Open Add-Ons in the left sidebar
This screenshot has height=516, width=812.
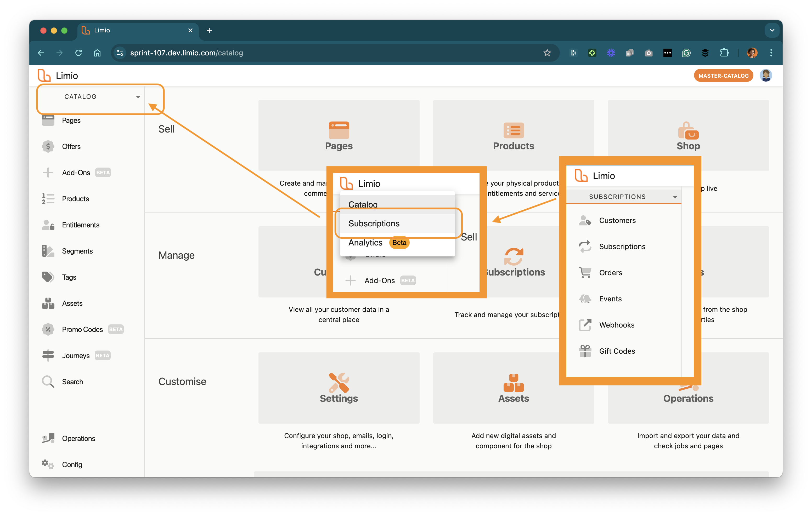pyautogui.click(x=76, y=173)
